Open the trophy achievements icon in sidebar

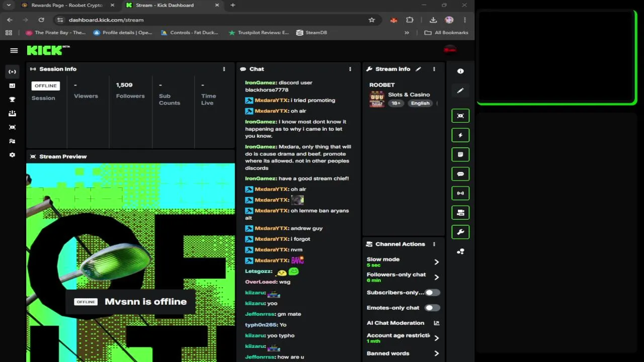(12, 100)
